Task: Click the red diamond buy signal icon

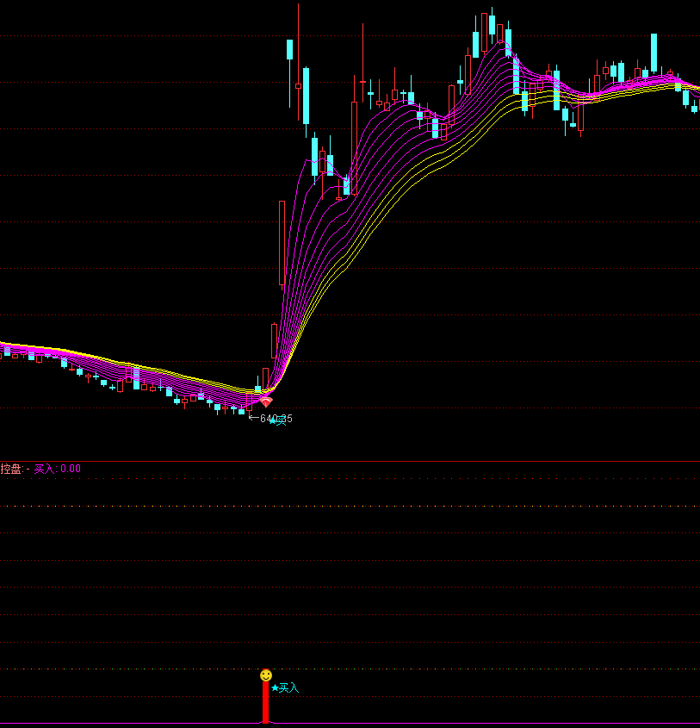Action: pos(266,401)
